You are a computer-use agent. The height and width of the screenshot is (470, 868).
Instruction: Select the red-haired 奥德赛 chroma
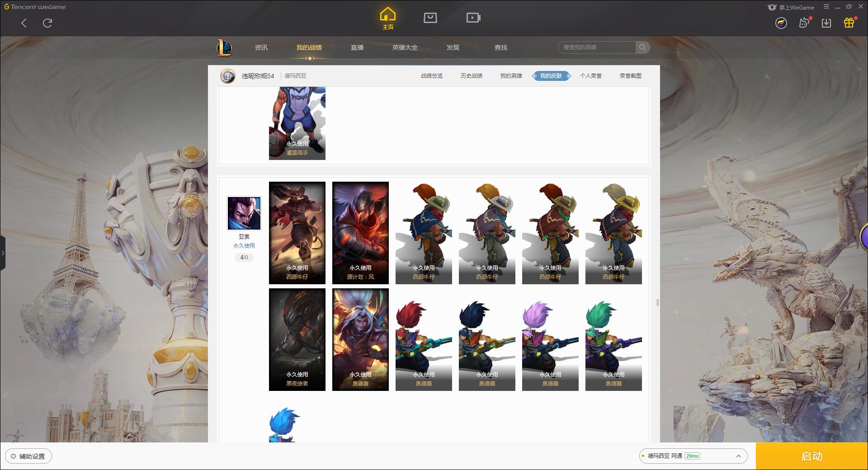[x=424, y=339]
